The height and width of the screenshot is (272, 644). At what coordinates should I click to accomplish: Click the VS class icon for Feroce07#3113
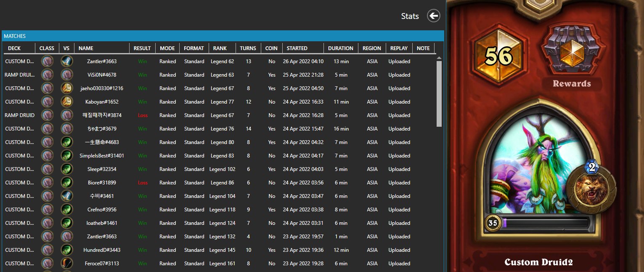tap(66, 264)
